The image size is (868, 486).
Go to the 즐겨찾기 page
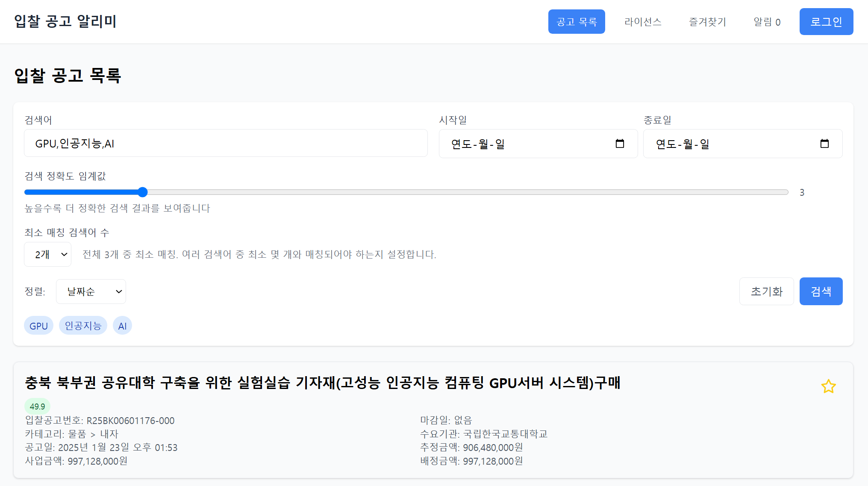coord(707,22)
